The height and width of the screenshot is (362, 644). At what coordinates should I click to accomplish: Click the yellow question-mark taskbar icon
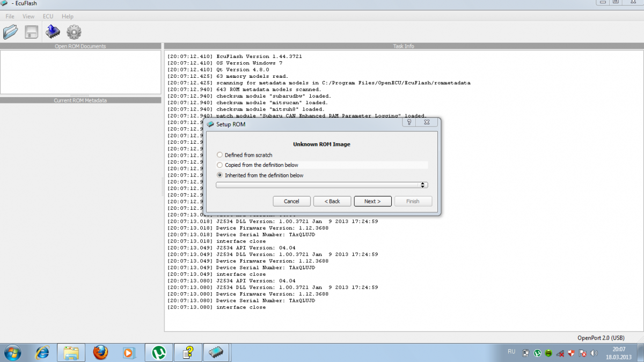(x=188, y=352)
